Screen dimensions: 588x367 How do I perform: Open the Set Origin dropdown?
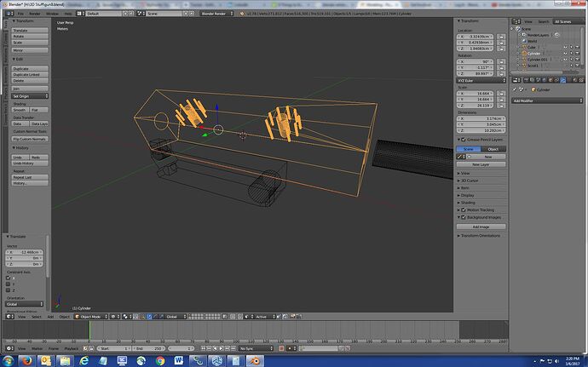coord(30,96)
